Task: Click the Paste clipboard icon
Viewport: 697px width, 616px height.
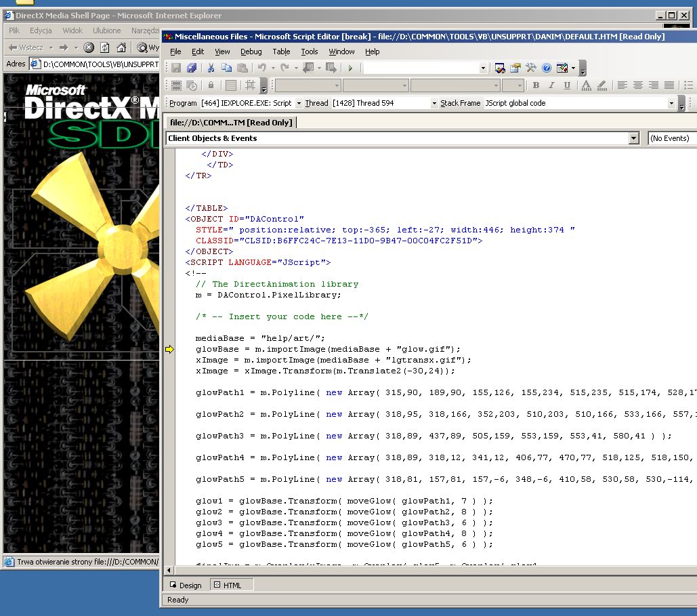Action: pos(242,68)
